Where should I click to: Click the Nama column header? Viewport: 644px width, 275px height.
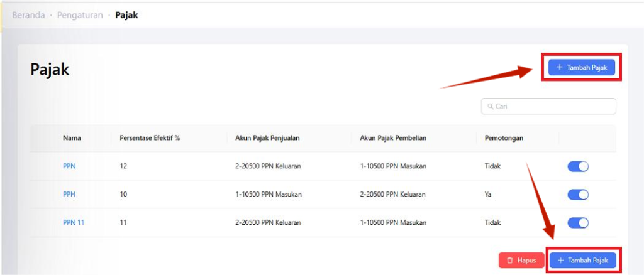(72, 138)
